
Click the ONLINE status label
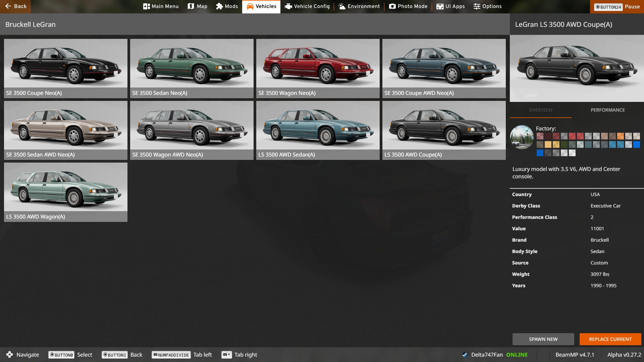pyautogui.click(x=517, y=355)
